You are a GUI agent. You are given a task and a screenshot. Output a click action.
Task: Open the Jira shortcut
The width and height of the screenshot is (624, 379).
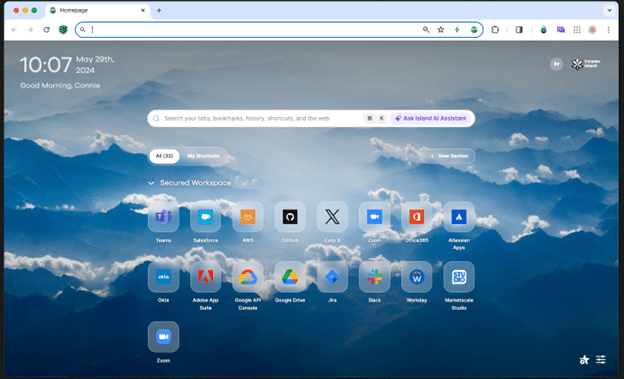tap(332, 277)
